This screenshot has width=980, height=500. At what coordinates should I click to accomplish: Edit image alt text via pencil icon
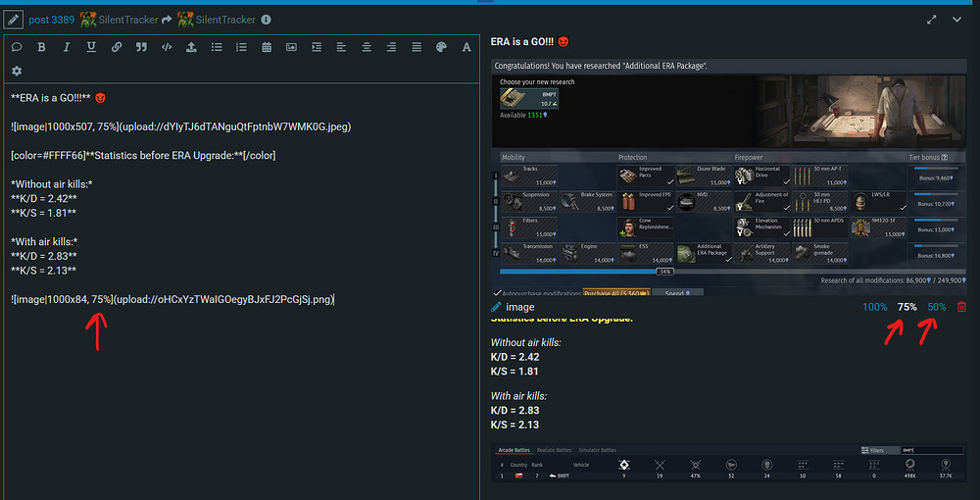497,307
